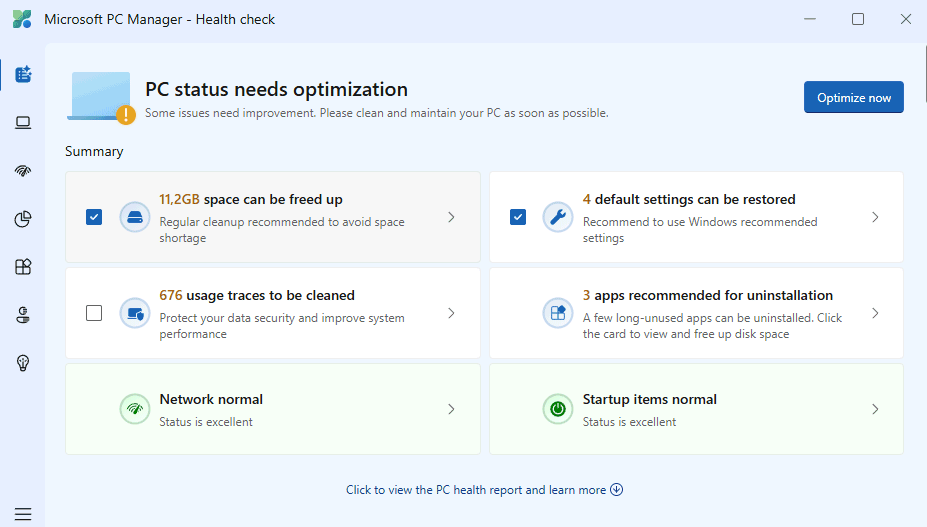Screen dimensions: 927x527
Task: Open the network speed sidebar icon
Action: (x=23, y=171)
